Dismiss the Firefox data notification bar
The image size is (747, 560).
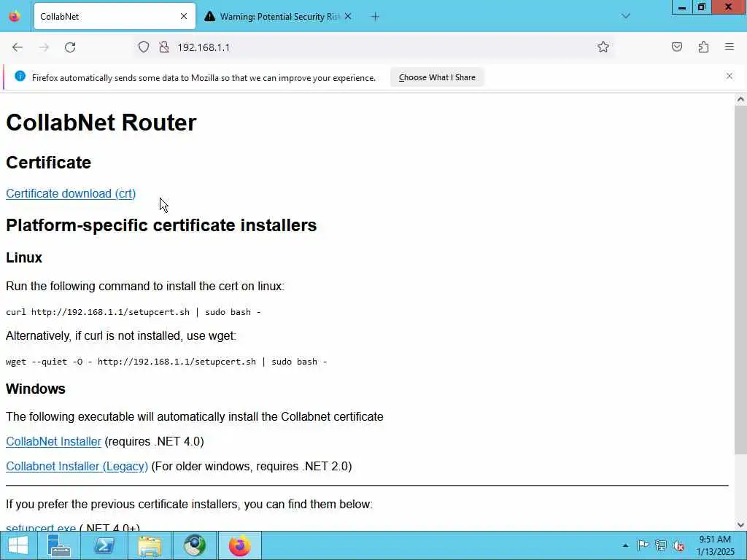pos(729,76)
